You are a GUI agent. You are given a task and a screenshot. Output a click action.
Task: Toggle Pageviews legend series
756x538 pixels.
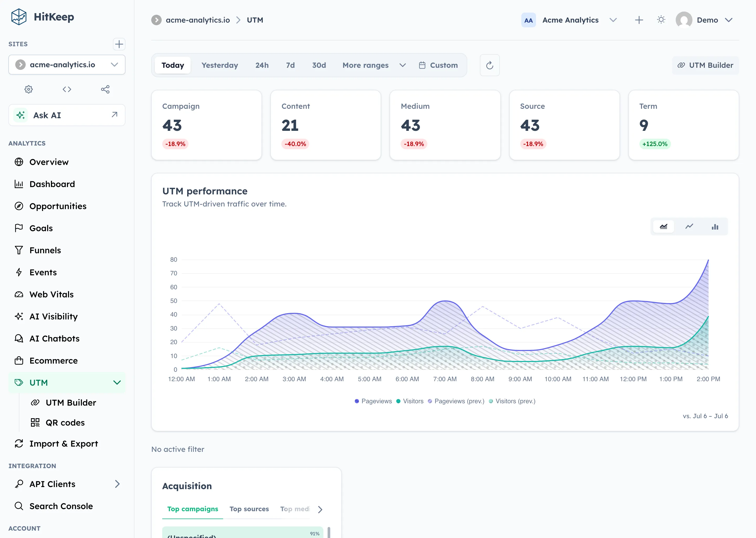click(x=373, y=401)
